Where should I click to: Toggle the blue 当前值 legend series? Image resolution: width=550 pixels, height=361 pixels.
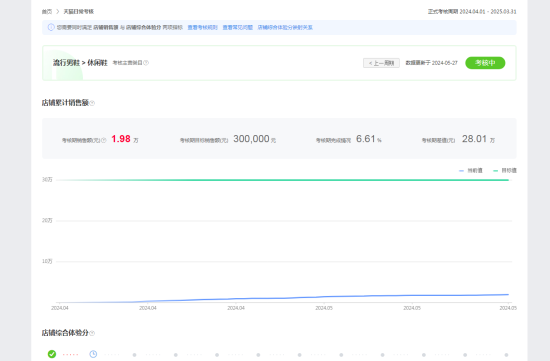[x=471, y=171]
